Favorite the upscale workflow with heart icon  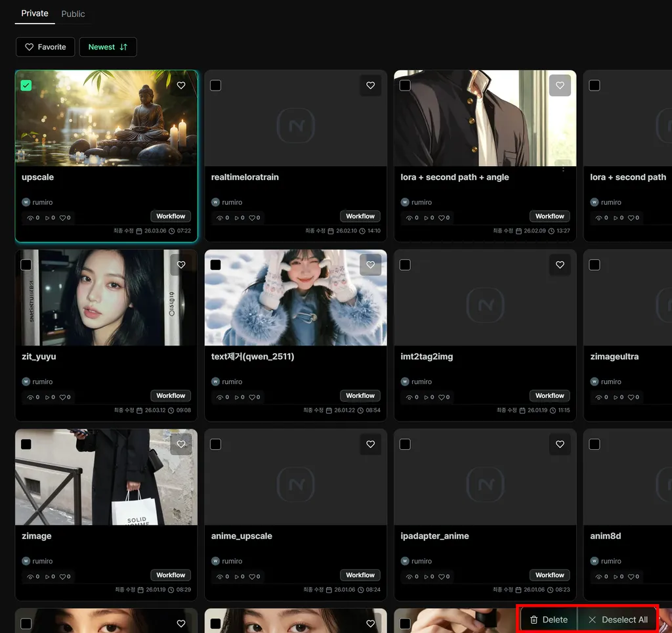point(181,85)
